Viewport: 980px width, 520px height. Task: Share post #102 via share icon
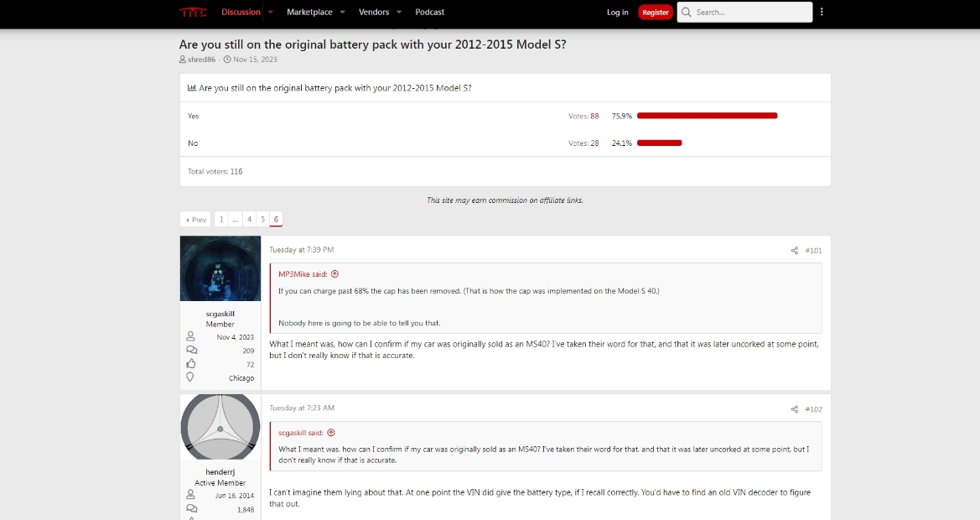point(795,409)
